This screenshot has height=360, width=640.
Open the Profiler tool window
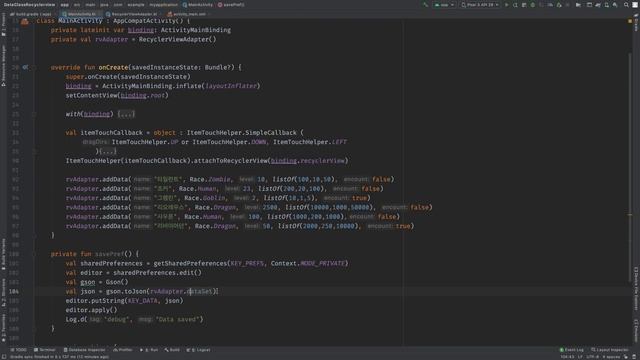[123, 350]
